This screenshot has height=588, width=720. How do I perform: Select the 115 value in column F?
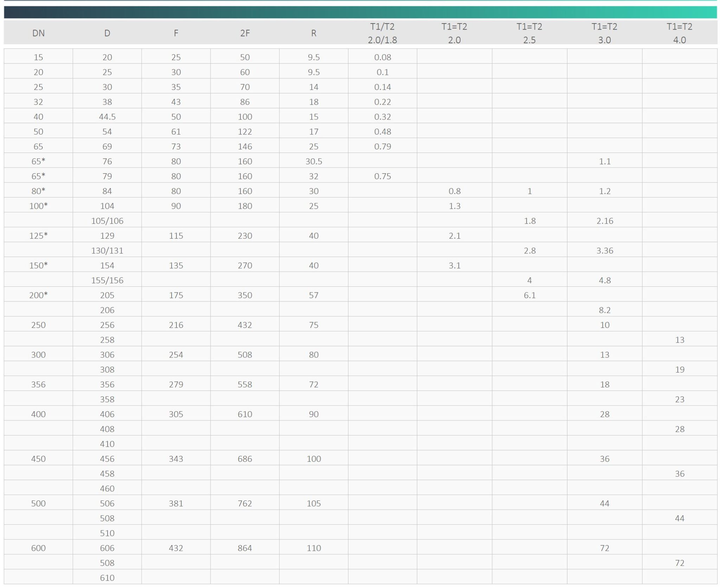point(176,235)
